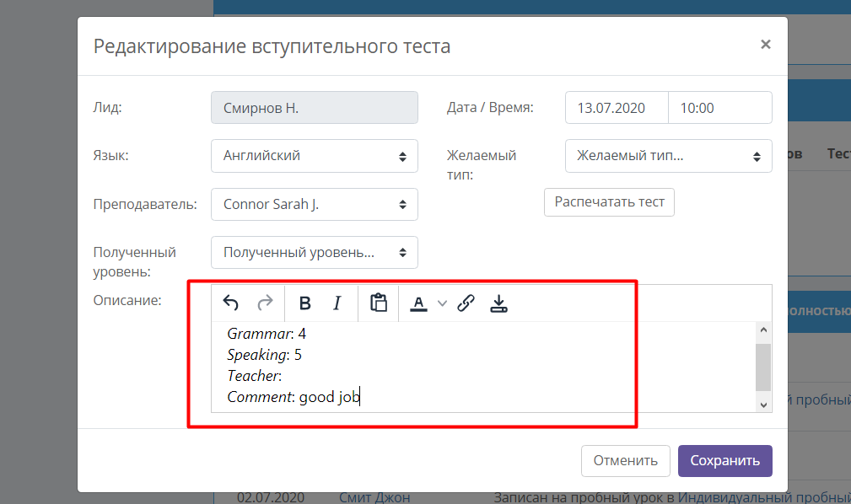Click Распечатать тест button
The width and height of the screenshot is (851, 504).
click(x=609, y=202)
